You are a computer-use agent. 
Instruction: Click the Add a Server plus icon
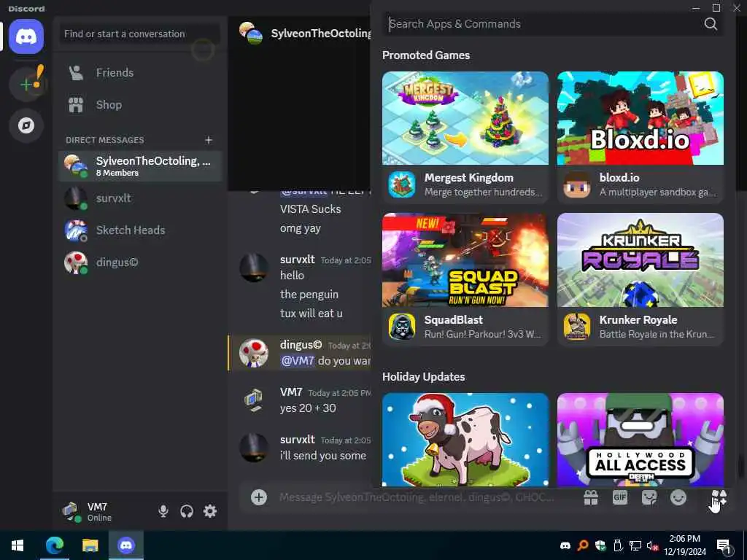pos(26,85)
